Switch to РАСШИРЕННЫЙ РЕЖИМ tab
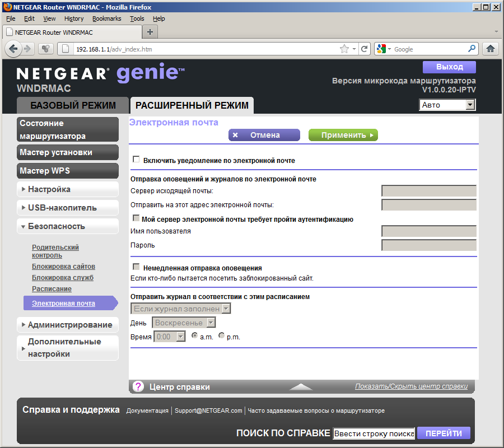This screenshot has height=448, width=504. (192, 105)
